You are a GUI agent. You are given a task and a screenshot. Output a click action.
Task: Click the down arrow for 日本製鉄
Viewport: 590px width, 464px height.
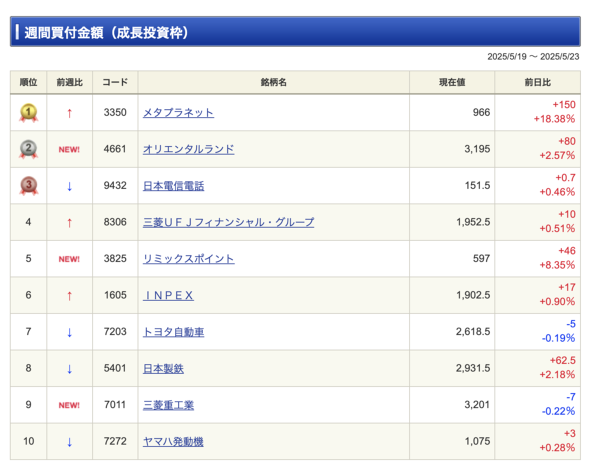pos(69,368)
